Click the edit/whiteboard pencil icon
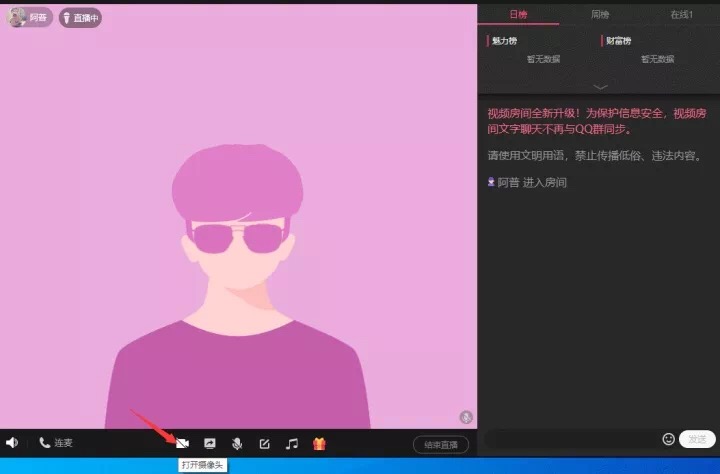720x474 pixels. [x=265, y=443]
